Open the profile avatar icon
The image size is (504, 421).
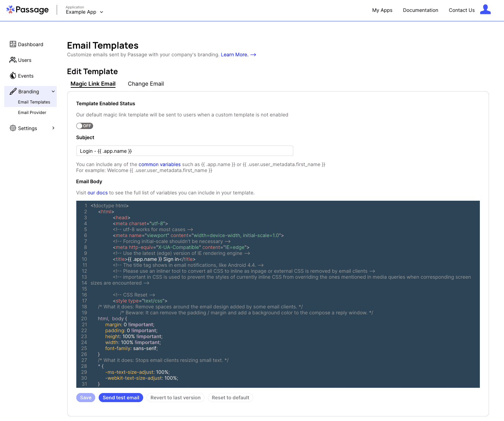485,9
